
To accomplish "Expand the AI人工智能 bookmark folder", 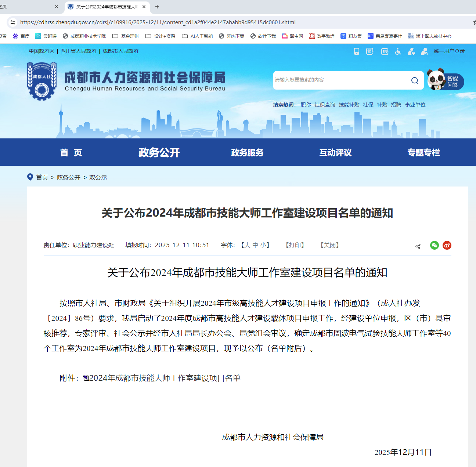I will (x=197, y=36).
